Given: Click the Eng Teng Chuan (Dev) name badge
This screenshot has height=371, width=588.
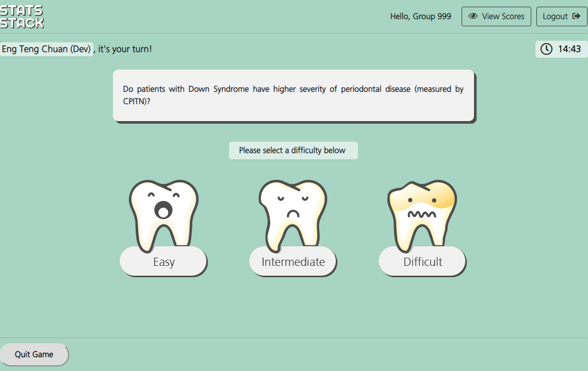Looking at the screenshot, I should coord(46,49).
